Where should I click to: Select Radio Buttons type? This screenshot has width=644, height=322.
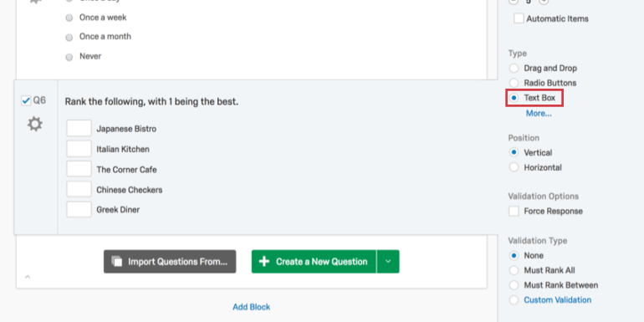[x=514, y=83]
